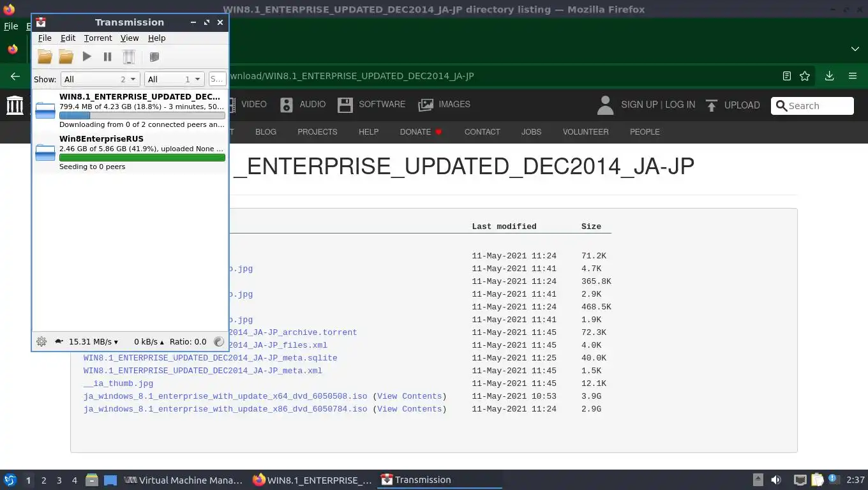Viewport: 868px width, 490px height.
Task: Expand Firefox tab list chevron
Action: 855,49
